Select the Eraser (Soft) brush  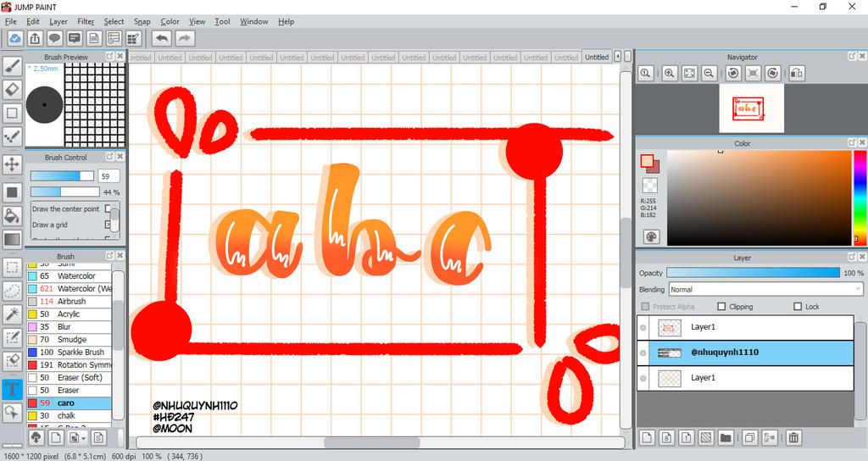pyautogui.click(x=70, y=377)
